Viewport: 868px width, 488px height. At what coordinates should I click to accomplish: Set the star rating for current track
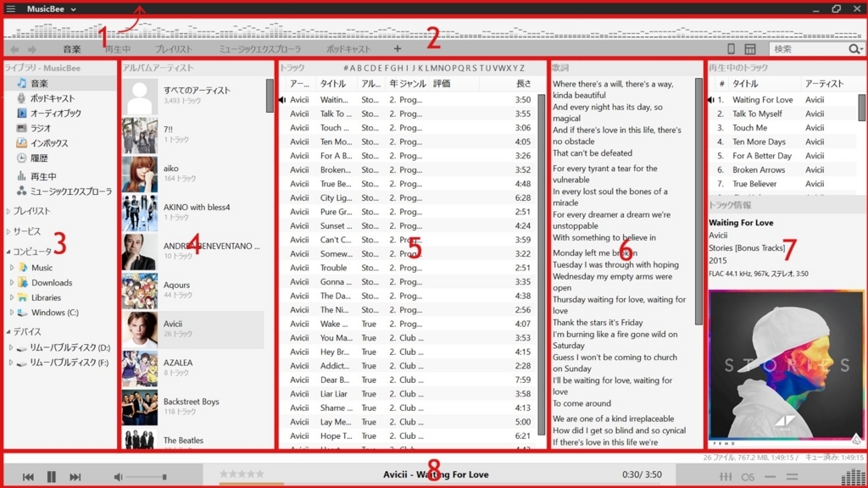coord(242,474)
